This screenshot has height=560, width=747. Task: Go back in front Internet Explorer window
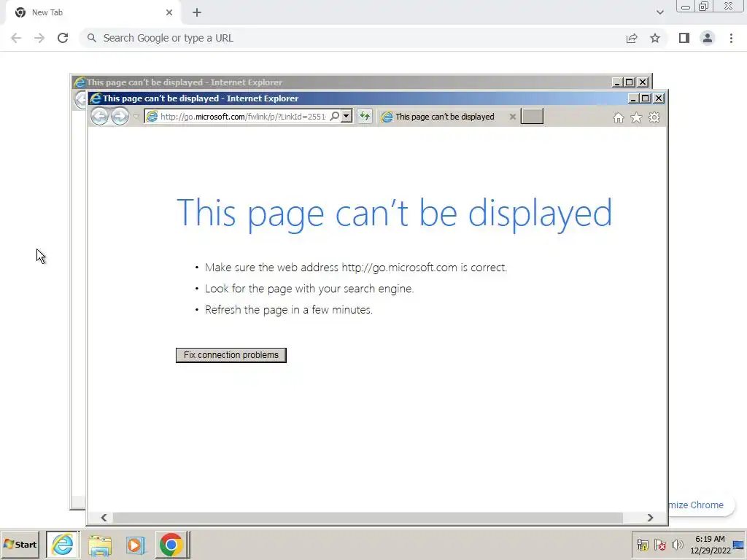pyautogui.click(x=99, y=116)
